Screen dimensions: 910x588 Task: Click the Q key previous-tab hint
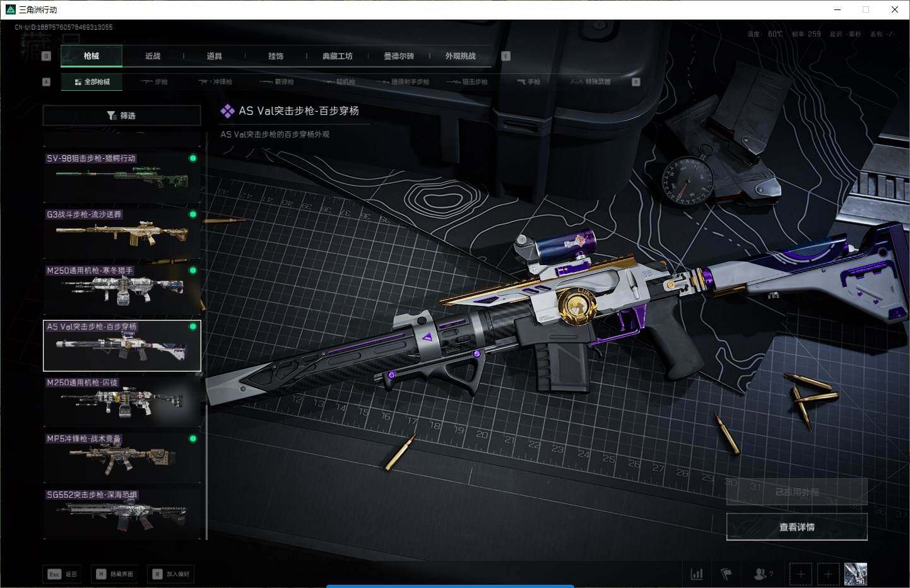(46, 56)
